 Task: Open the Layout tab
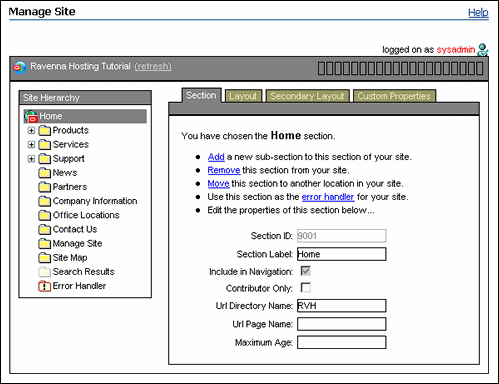(x=243, y=96)
